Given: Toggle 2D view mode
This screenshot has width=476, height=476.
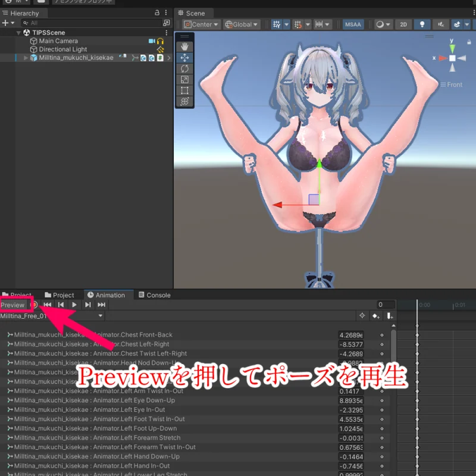Looking at the screenshot, I should coord(403,24).
